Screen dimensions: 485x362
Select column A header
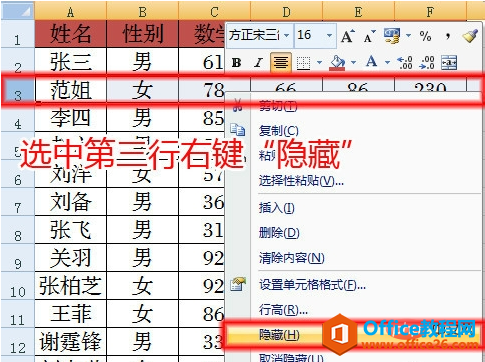70,12
